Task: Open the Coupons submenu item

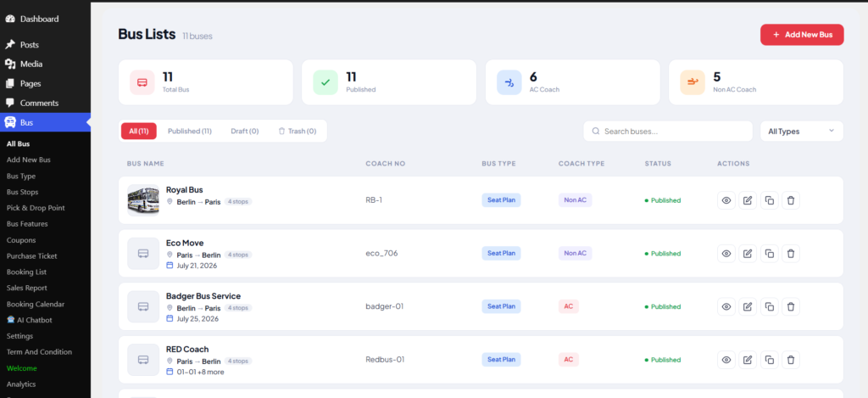Action: (21, 240)
